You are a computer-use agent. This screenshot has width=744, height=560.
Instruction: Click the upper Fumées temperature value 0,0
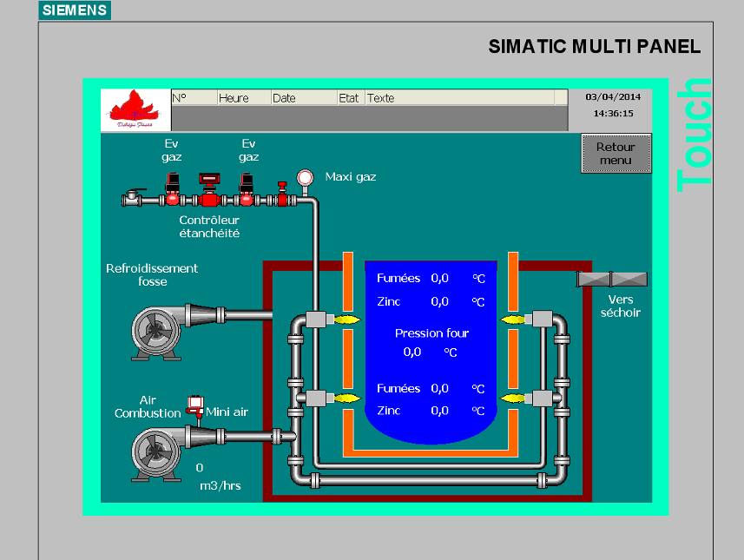pyautogui.click(x=440, y=278)
